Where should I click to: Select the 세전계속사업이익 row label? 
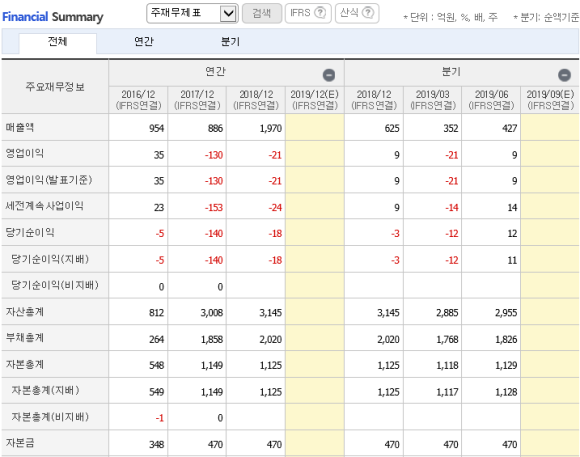tap(44, 206)
